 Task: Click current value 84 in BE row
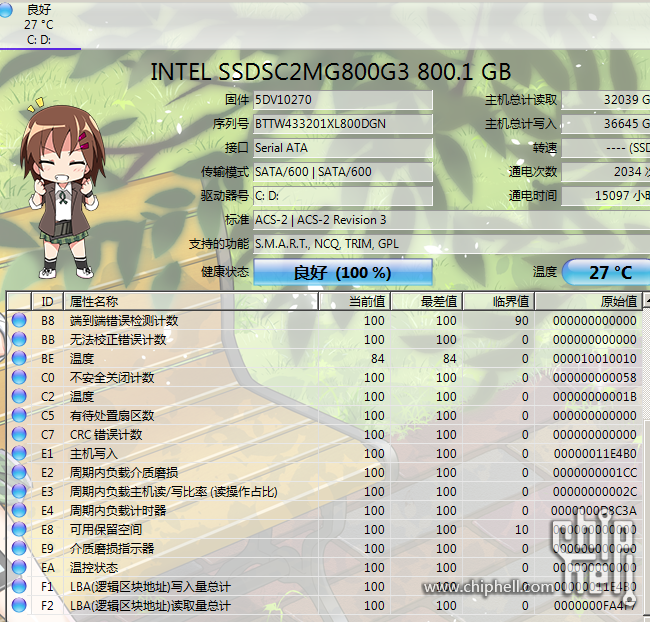378,359
